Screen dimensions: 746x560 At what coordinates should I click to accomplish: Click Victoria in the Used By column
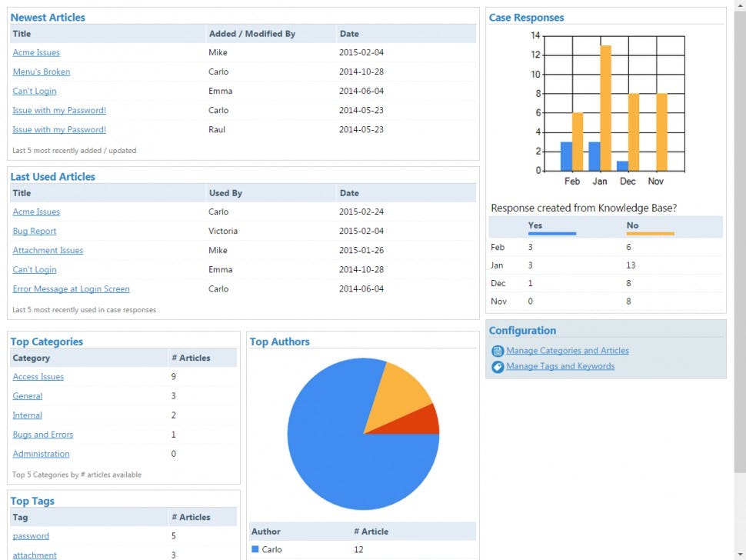223,232
